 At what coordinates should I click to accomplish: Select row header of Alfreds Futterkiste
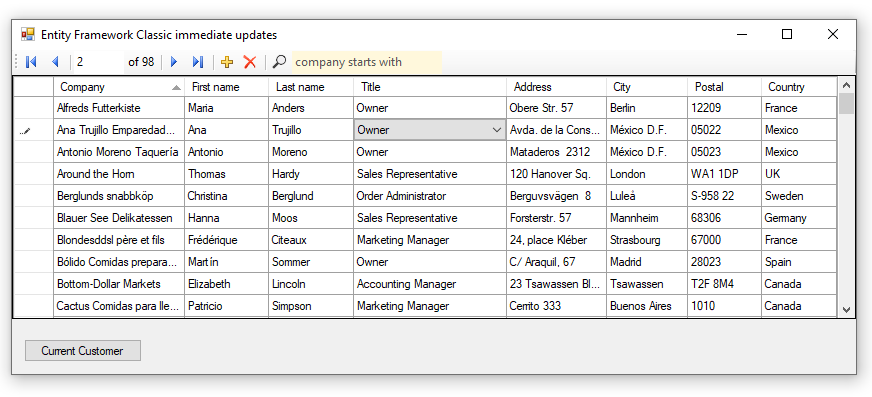tap(33, 108)
